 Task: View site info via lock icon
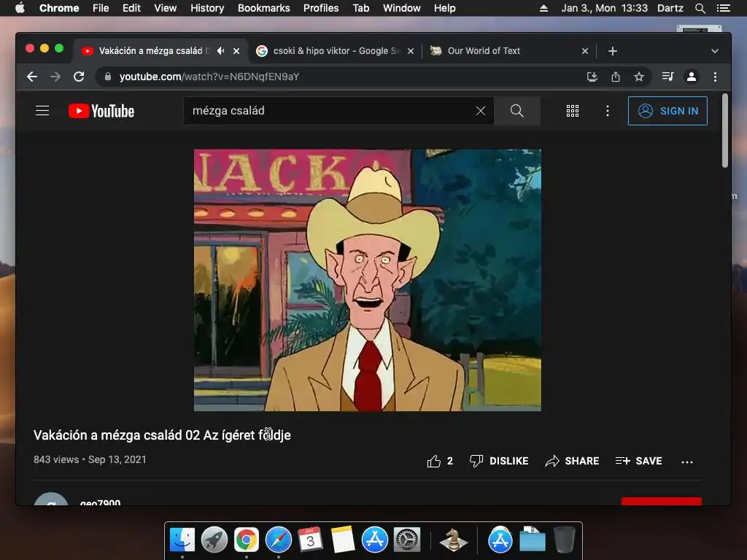pyautogui.click(x=108, y=77)
